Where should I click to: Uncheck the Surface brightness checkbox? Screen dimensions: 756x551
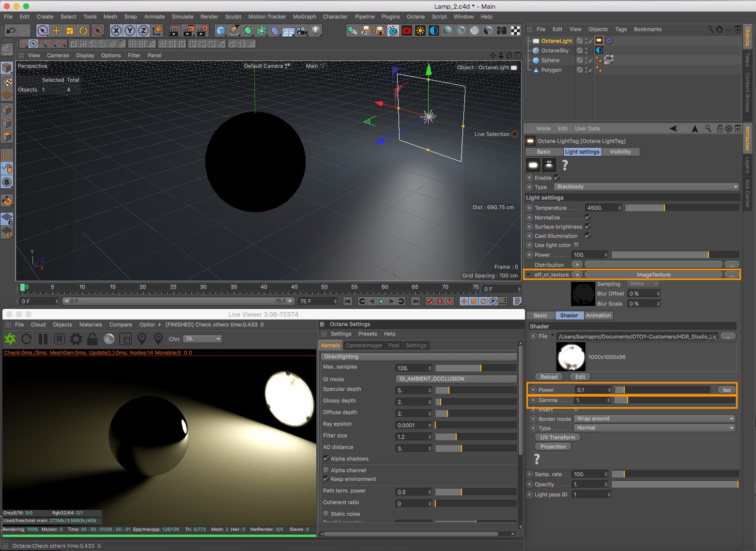coord(587,227)
